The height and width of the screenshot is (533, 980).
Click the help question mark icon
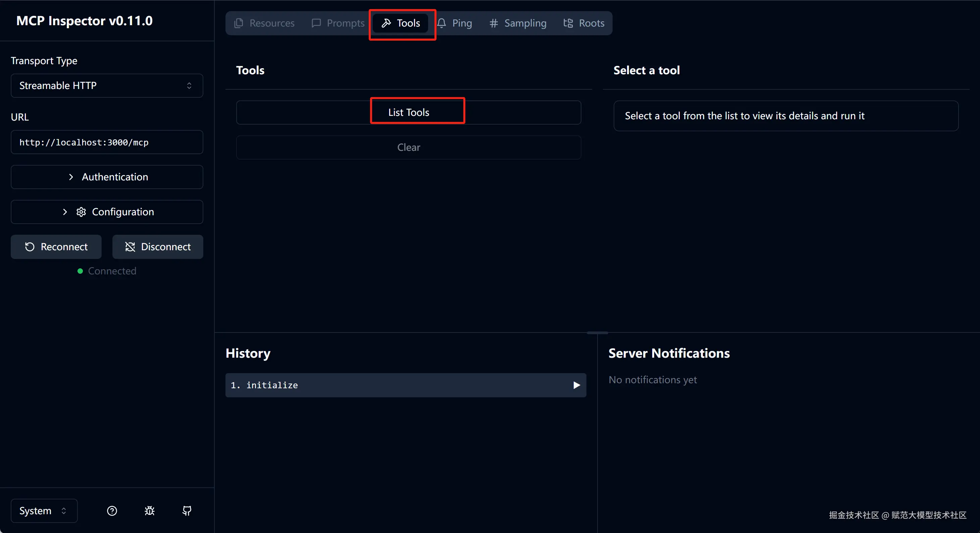pos(112,511)
